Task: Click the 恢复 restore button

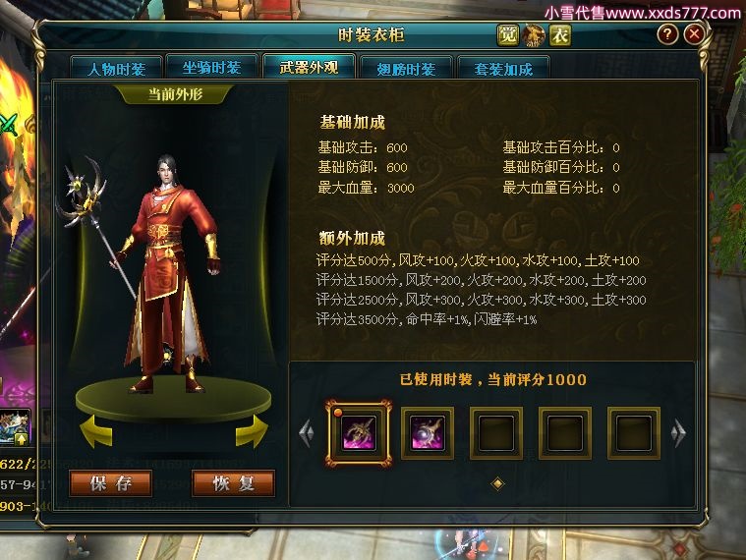Action: [233, 483]
